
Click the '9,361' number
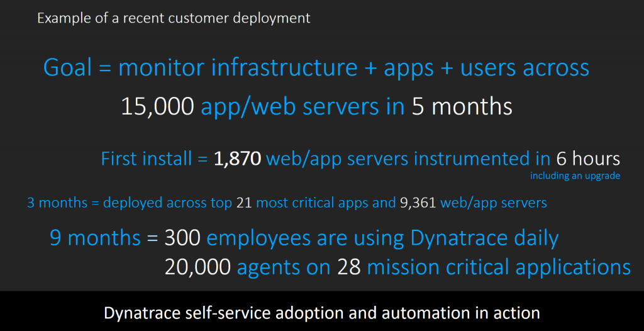point(418,203)
